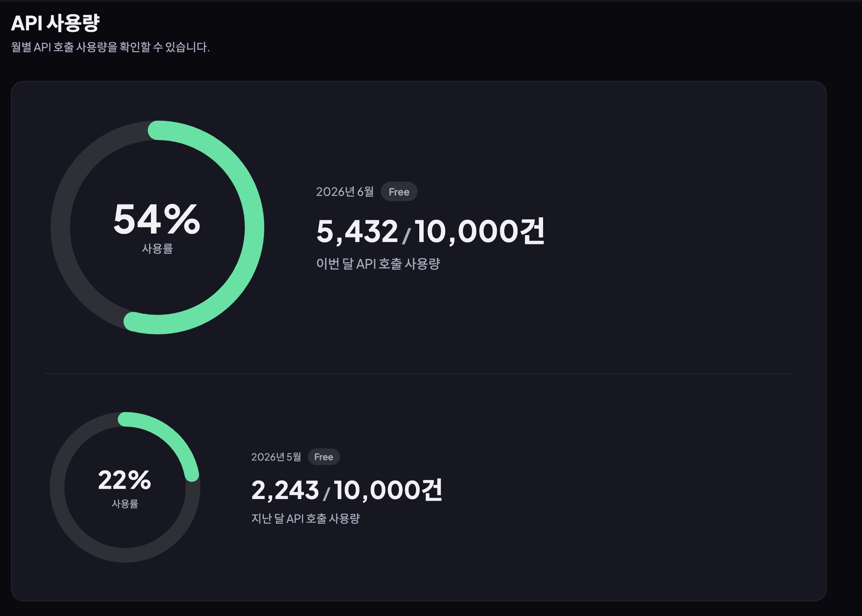
Task: Click the 5,432 current usage count
Action: point(357,232)
